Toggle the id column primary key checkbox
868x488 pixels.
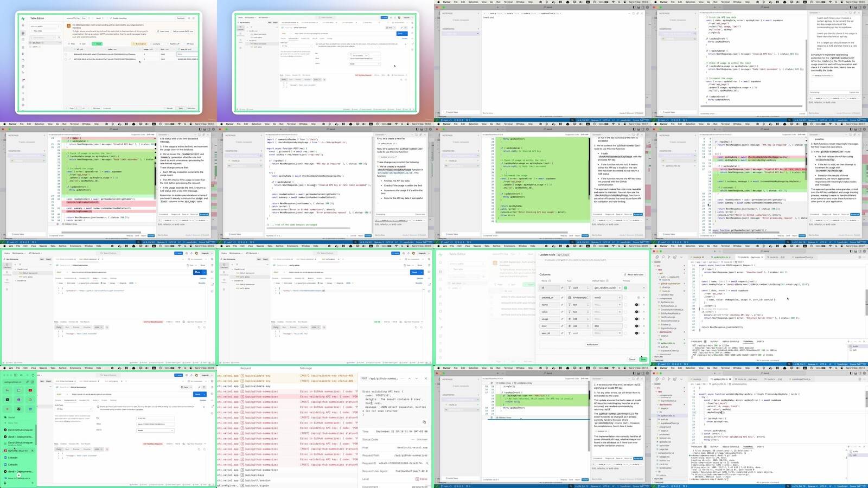626,288
